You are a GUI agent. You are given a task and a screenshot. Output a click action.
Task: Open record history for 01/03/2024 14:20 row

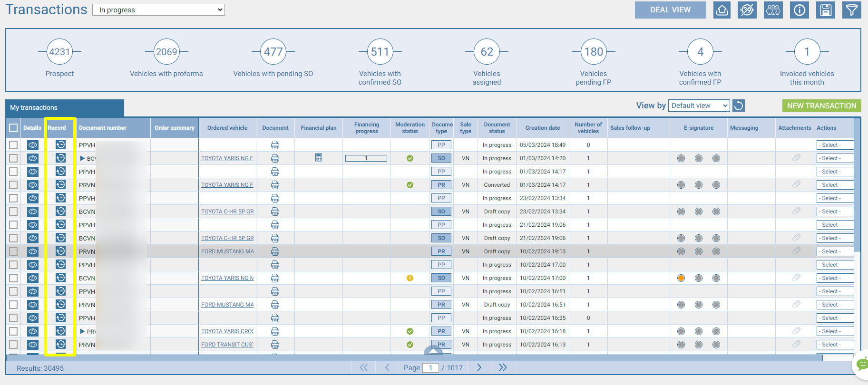[x=60, y=158]
